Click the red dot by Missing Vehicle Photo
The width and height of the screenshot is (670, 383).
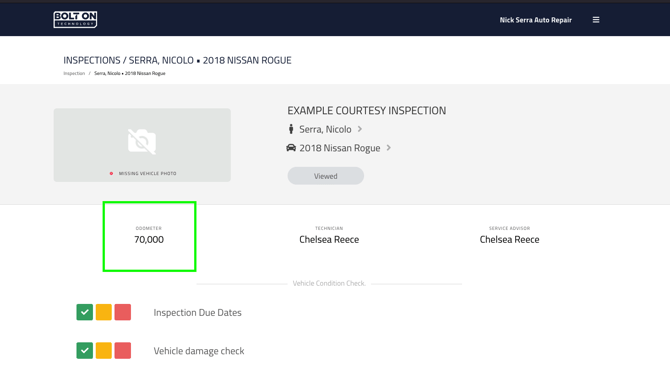(x=112, y=174)
